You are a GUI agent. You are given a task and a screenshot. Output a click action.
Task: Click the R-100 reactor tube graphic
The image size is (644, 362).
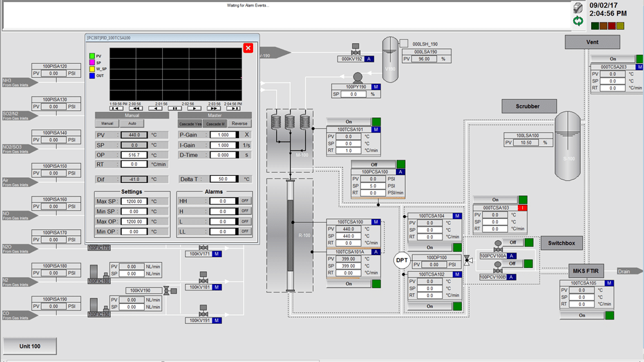tap(290, 236)
